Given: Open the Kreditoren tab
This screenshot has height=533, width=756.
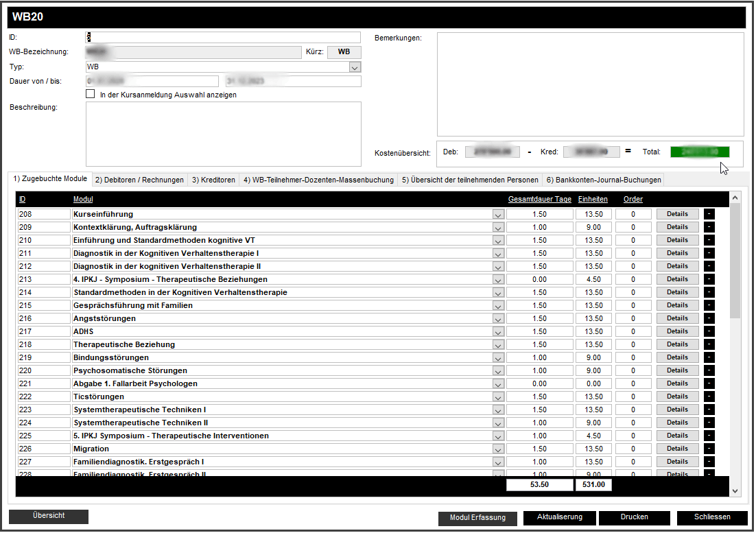Looking at the screenshot, I should click(213, 180).
